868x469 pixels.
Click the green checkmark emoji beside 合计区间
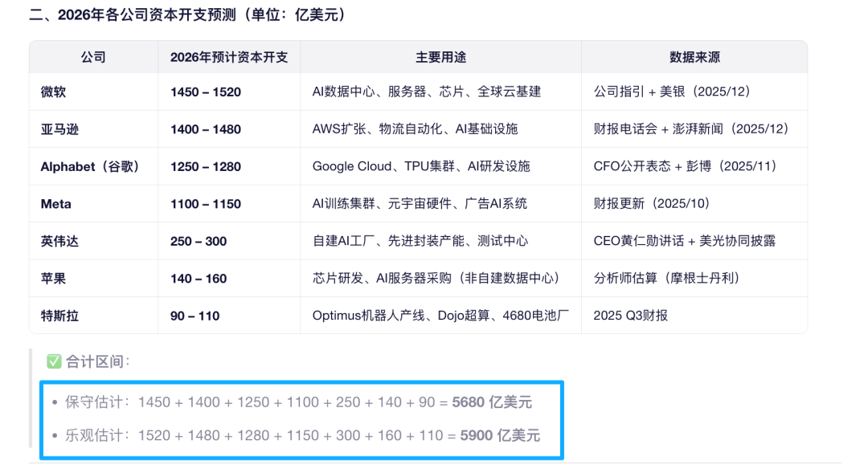(x=54, y=361)
